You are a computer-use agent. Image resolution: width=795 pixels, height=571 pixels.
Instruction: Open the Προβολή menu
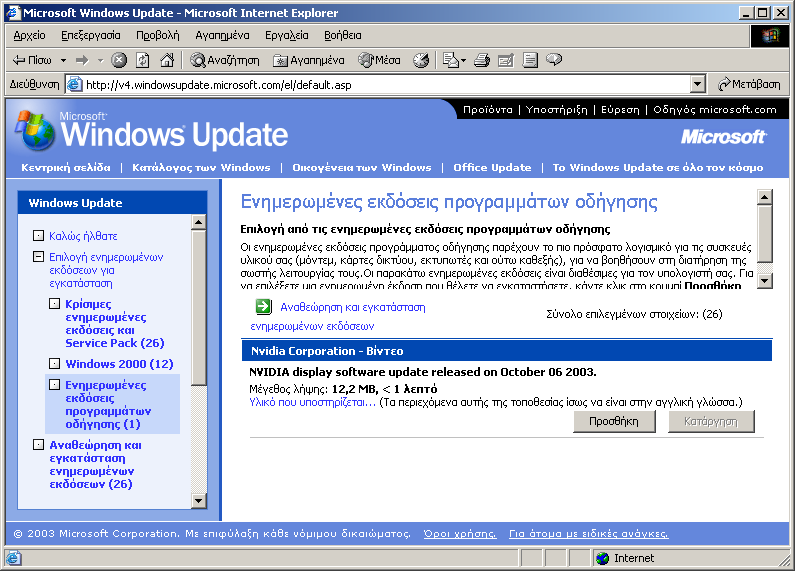[x=158, y=35]
